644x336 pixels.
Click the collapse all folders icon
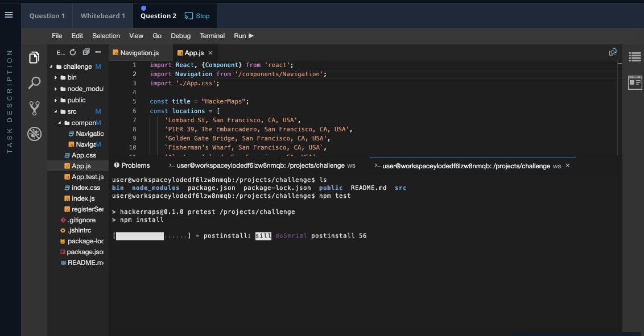pyautogui.click(x=86, y=52)
